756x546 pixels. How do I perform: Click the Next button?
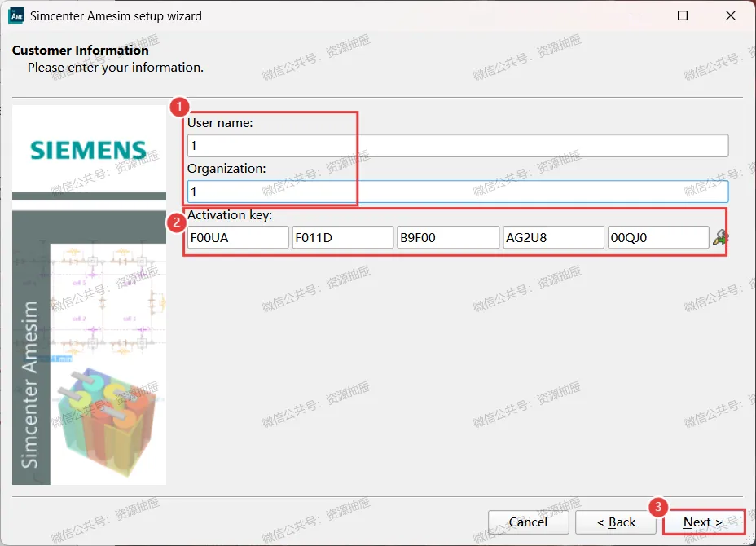pyautogui.click(x=703, y=522)
